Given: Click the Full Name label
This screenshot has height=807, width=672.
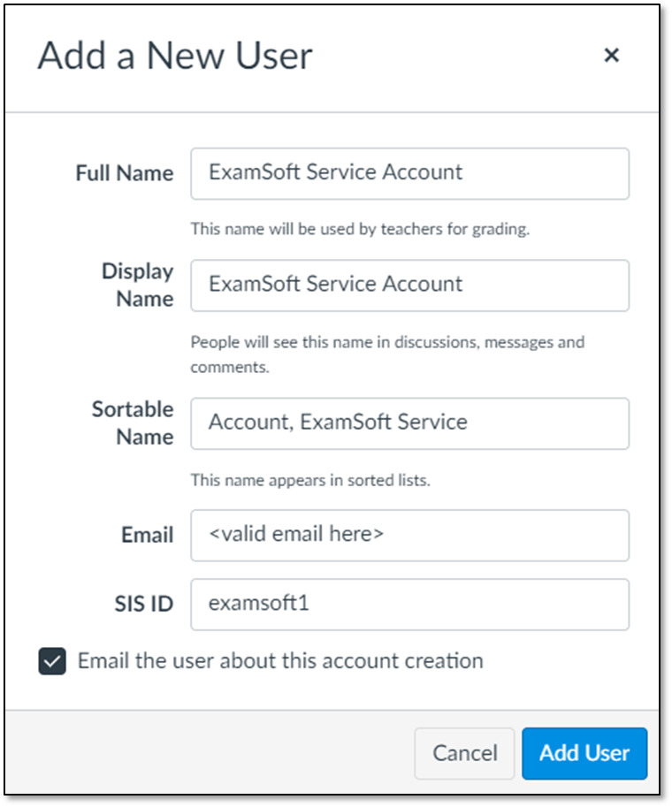Looking at the screenshot, I should pyautogui.click(x=125, y=173).
